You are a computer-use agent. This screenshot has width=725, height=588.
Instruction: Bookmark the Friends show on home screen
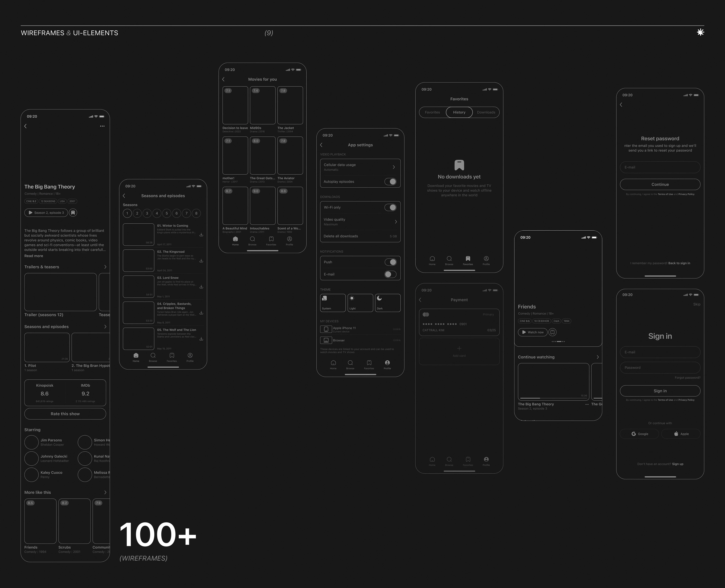(x=552, y=332)
